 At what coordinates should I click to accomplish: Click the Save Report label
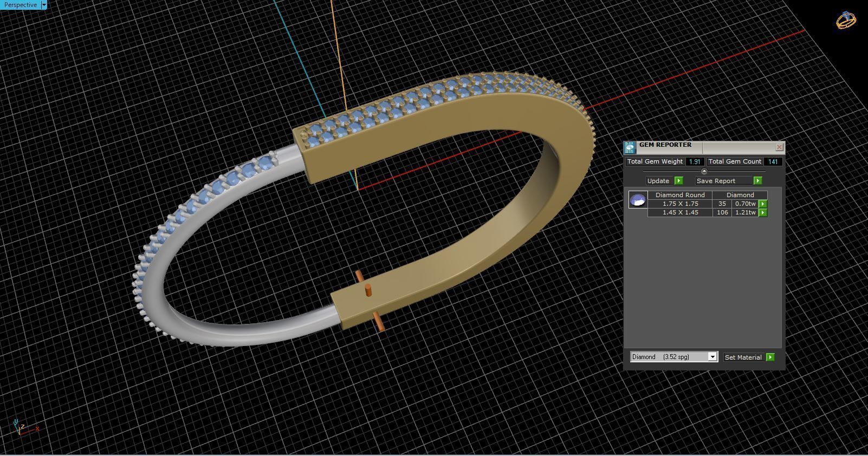pyautogui.click(x=716, y=181)
